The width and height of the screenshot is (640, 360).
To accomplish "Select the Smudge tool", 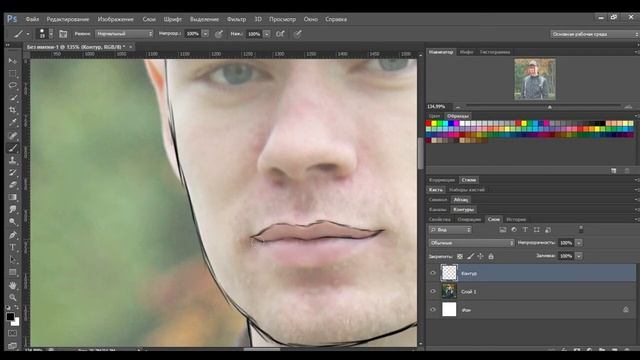I will [13, 209].
